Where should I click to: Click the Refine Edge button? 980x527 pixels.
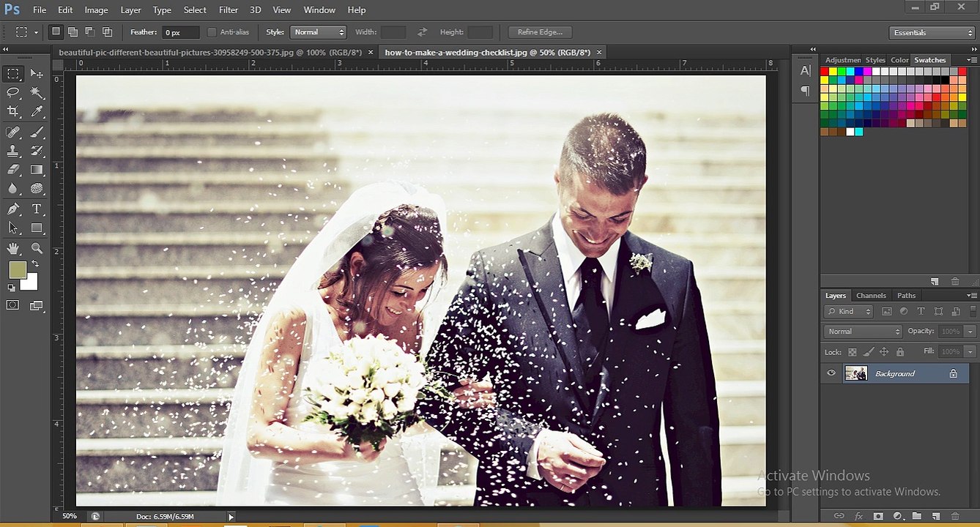point(540,32)
